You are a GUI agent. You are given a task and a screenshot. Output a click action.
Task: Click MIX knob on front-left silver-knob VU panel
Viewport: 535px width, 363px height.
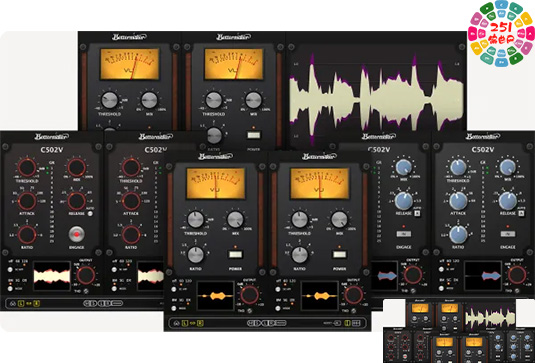click(x=235, y=220)
